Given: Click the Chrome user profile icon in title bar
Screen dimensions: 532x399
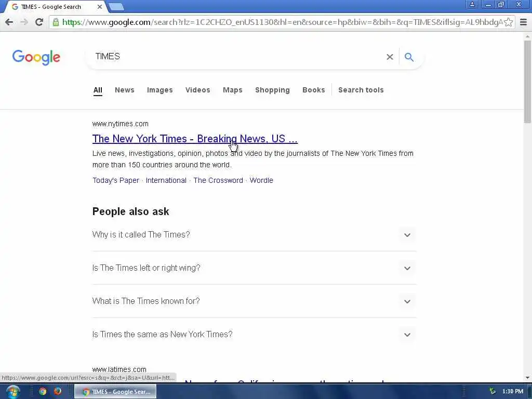Looking at the screenshot, I should coord(472,4).
